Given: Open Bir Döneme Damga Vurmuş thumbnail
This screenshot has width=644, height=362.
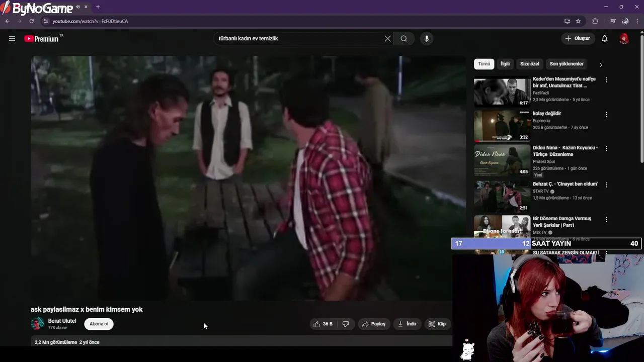Looking at the screenshot, I should point(502,226).
